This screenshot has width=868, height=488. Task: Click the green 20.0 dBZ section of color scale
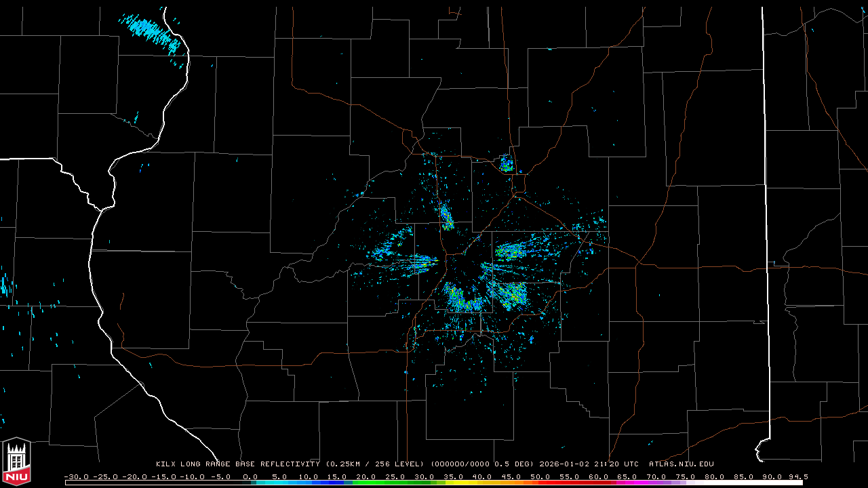point(366,483)
